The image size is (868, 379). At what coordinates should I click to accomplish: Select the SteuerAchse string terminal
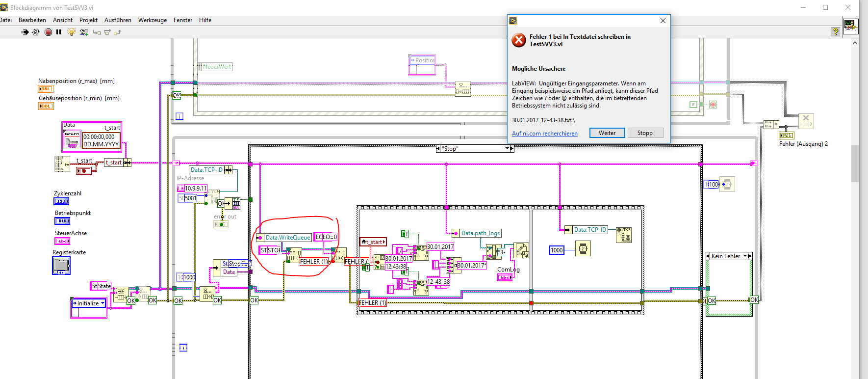pos(62,241)
